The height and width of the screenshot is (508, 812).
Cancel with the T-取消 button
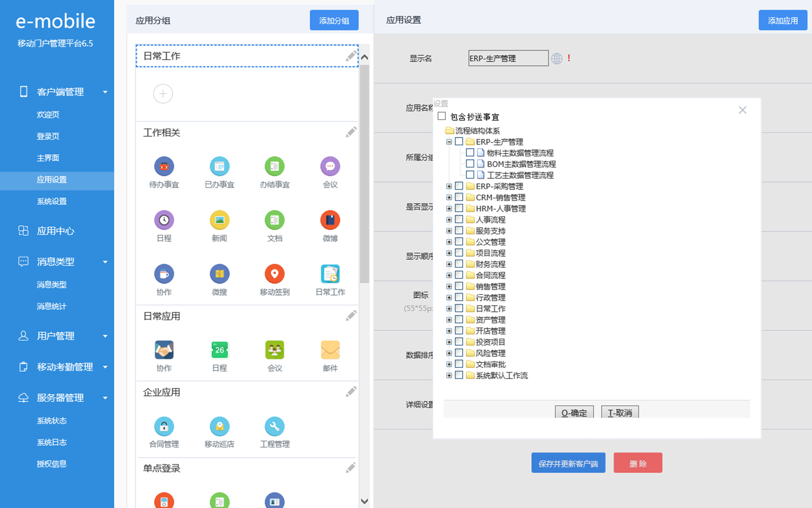tap(620, 412)
